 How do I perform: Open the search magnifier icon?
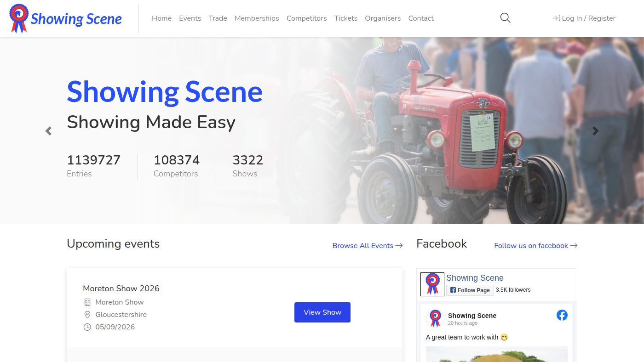pyautogui.click(x=505, y=18)
